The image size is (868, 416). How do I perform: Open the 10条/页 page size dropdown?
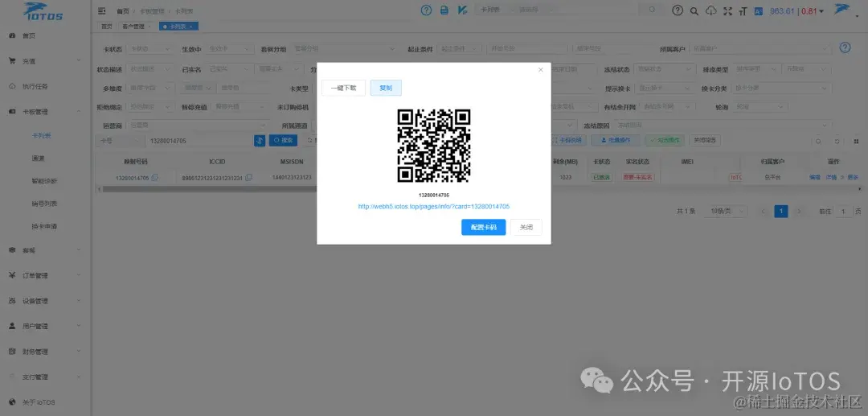726,212
